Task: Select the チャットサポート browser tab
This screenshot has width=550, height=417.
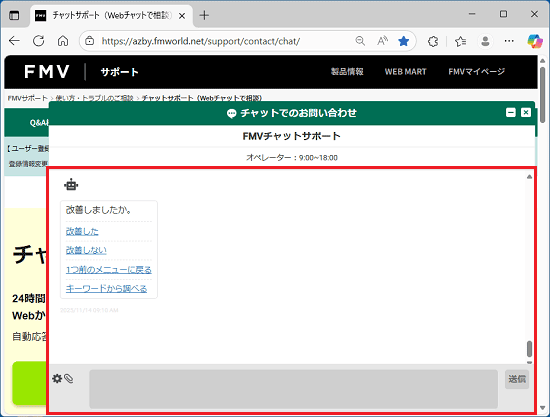Action: tap(112, 15)
